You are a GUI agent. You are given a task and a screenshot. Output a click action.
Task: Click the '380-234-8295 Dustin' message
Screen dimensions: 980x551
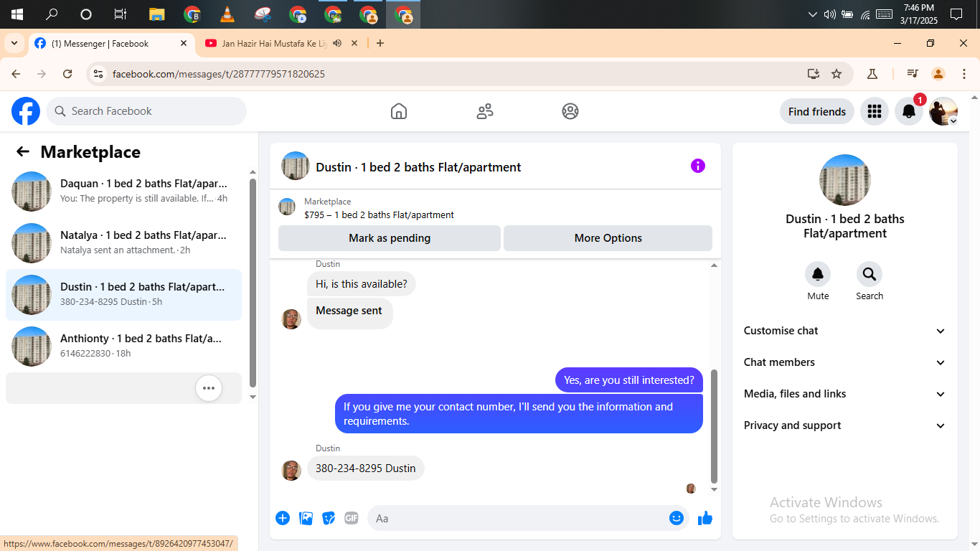coord(366,468)
